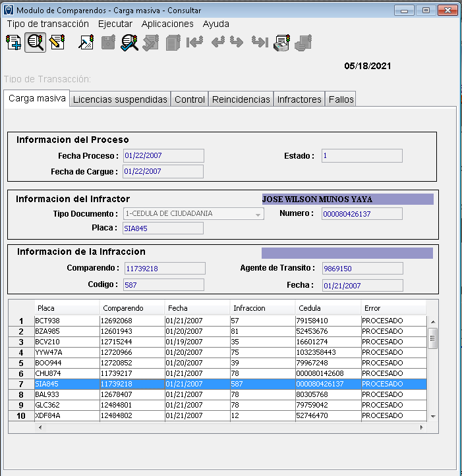The image size is (462, 476).
Task: Open the Fallos tab
Action: pyautogui.click(x=341, y=99)
